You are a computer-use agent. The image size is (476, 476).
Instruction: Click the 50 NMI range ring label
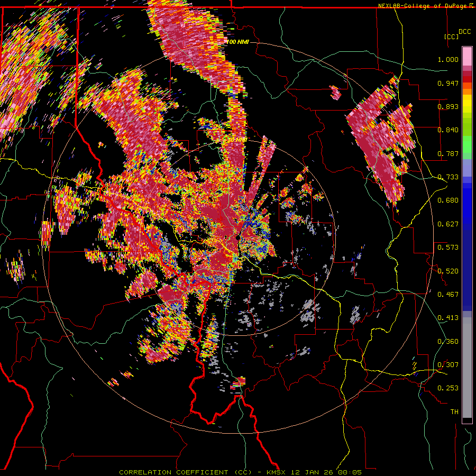pos(237,140)
